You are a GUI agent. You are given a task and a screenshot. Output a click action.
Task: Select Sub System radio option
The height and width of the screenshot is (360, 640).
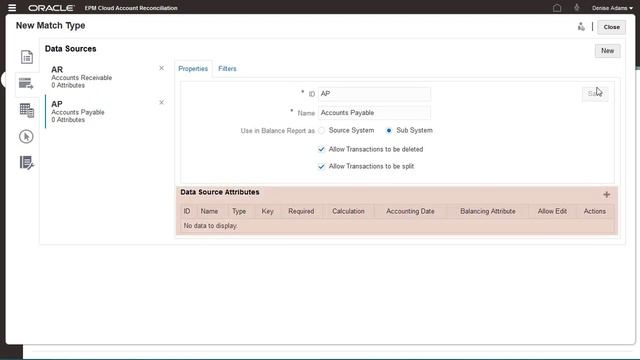389,131
